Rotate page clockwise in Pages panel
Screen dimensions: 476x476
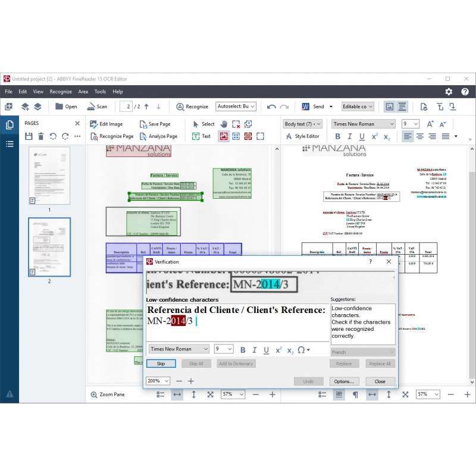(65, 136)
